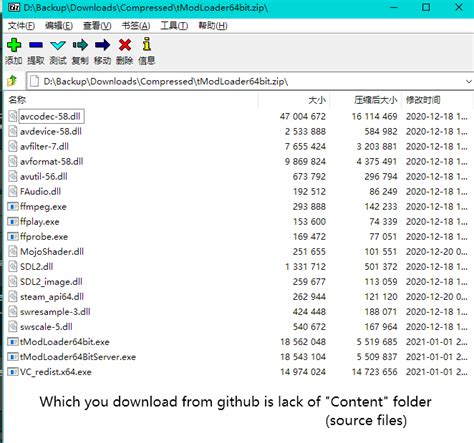Select the avutil-56.dll file name
474x443 pixels.
[x=44, y=176]
